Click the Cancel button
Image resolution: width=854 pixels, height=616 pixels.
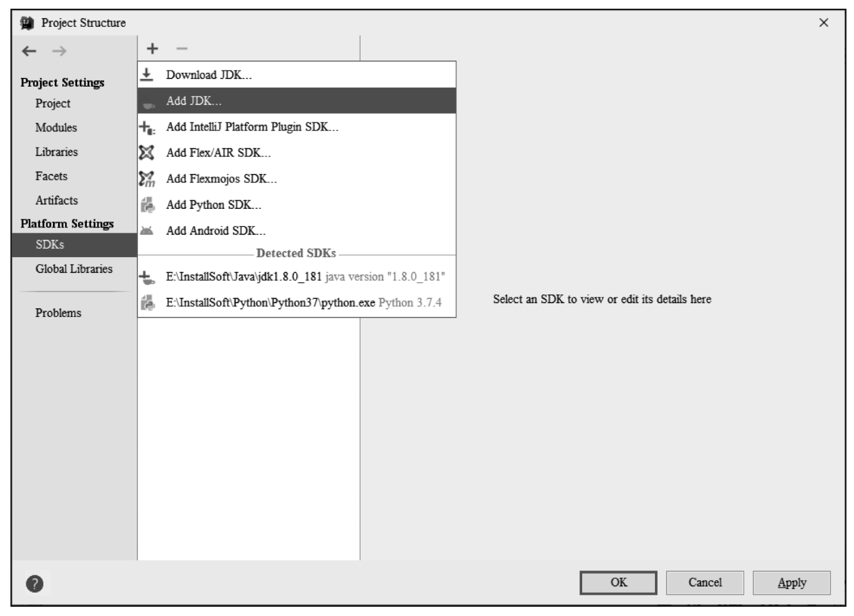point(705,583)
